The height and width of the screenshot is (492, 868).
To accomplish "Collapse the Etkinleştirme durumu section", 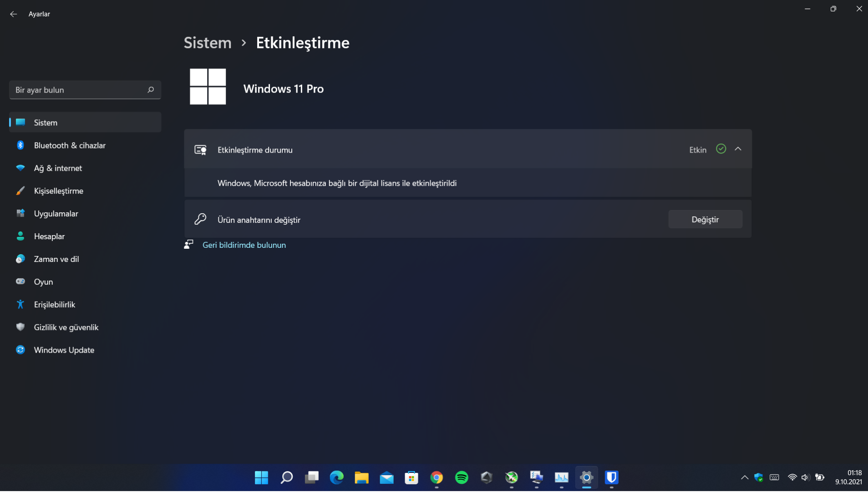I will [x=738, y=149].
